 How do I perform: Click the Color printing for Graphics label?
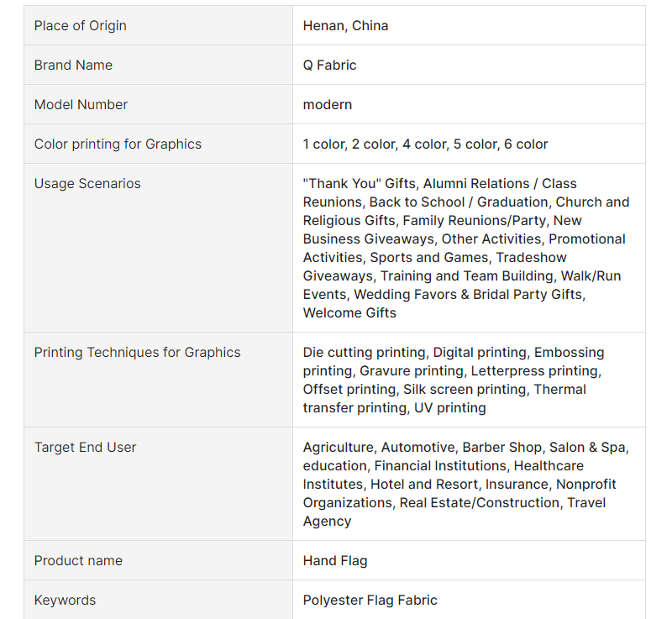(x=118, y=144)
